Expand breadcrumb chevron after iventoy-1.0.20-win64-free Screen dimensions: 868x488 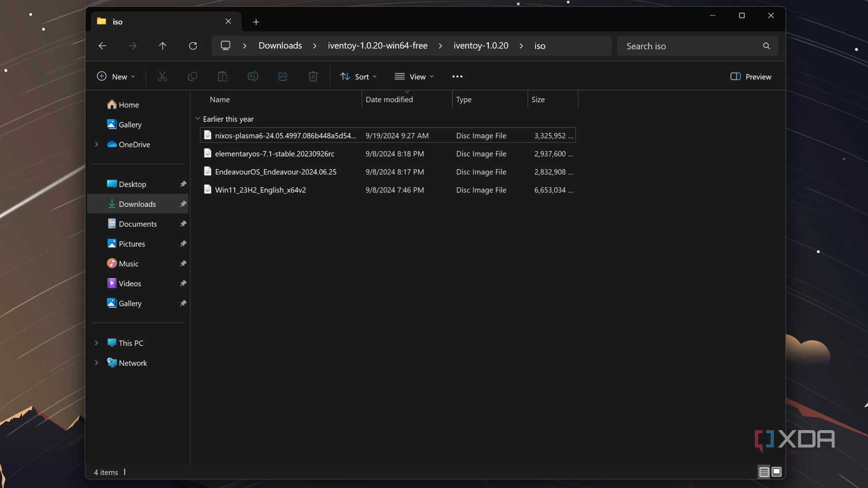click(440, 46)
